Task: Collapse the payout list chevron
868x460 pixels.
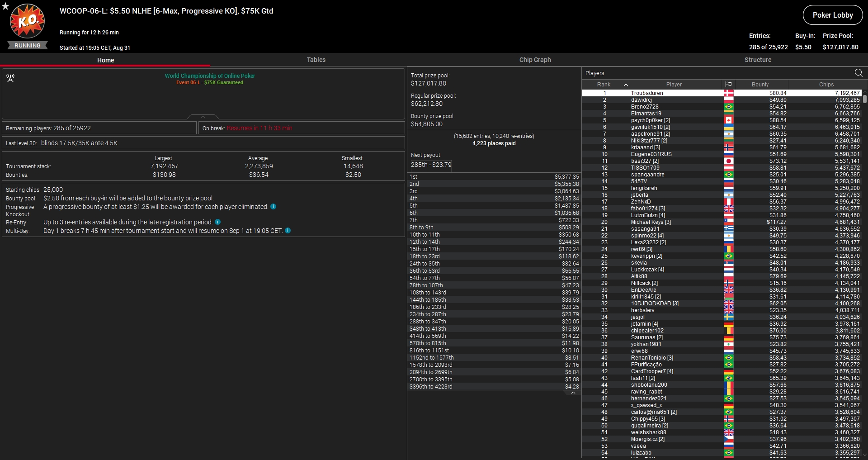Action: 573,393
